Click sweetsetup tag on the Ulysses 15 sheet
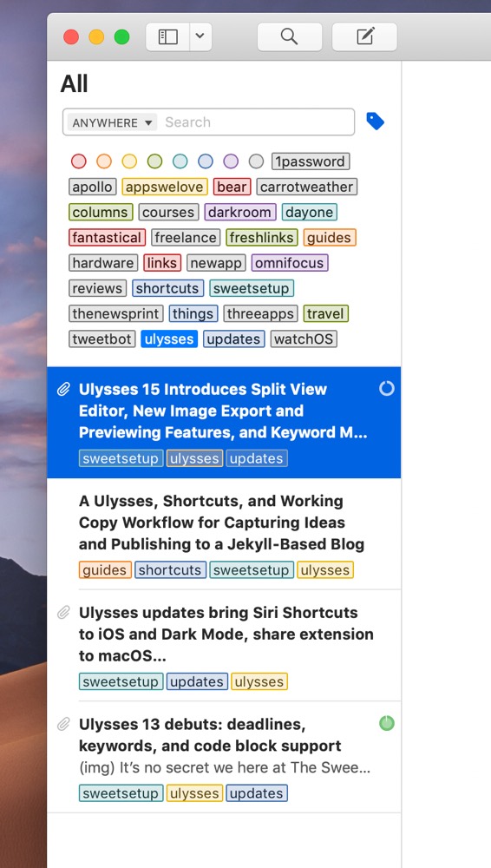This screenshot has height=868, width=491. point(121,458)
